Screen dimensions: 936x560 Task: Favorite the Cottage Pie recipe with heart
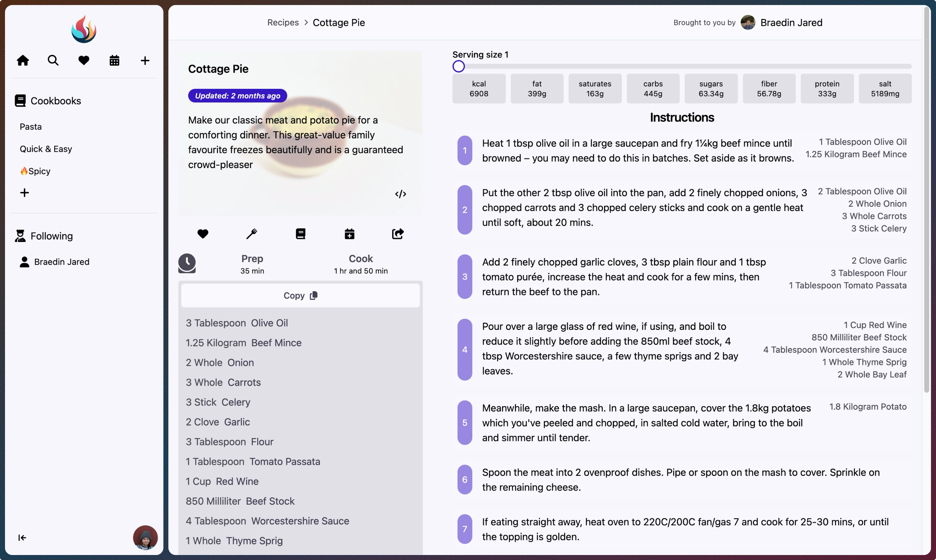point(203,234)
